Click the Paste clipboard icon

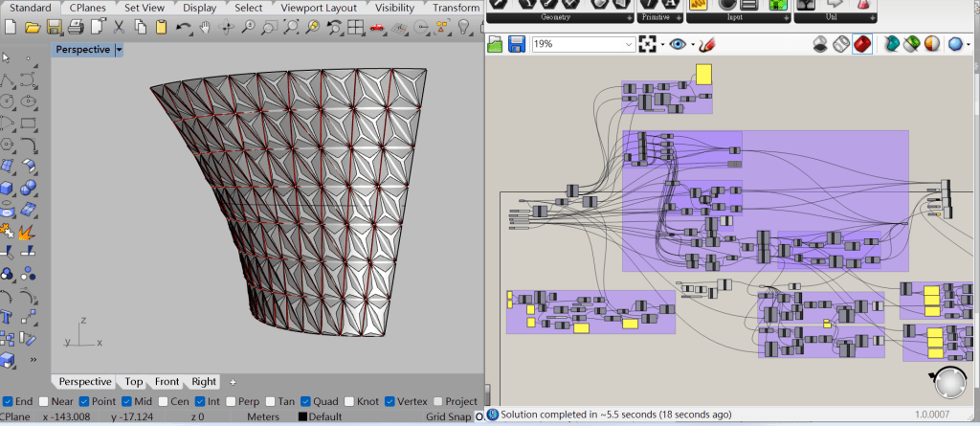click(161, 27)
